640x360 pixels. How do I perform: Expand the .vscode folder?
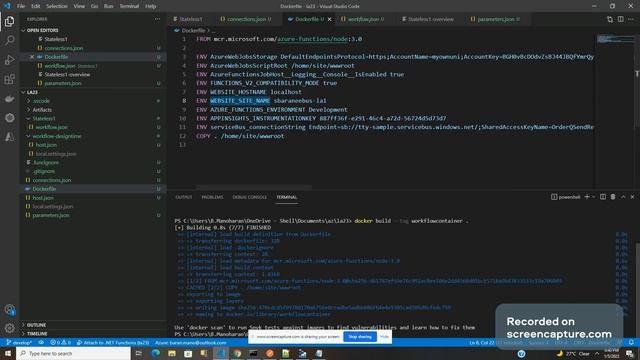tap(41, 101)
